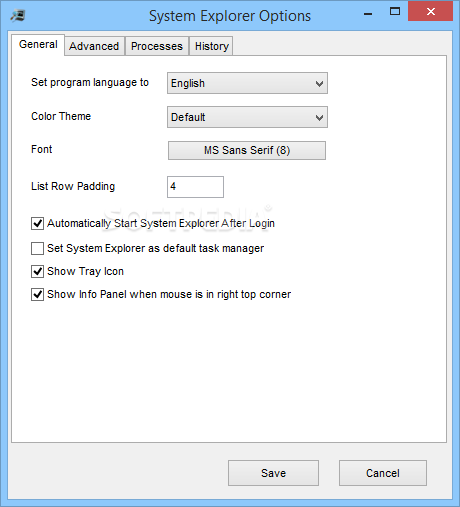The height and width of the screenshot is (507, 460).
Task: Cancel the options dialog
Action: (x=383, y=473)
